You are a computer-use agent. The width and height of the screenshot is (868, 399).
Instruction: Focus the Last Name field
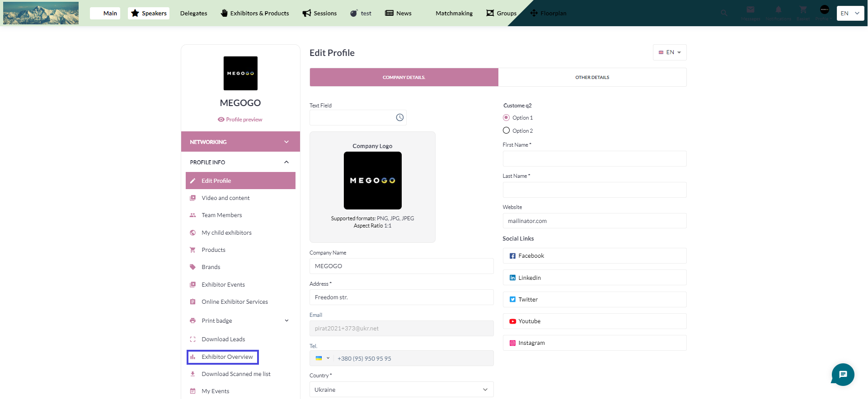click(595, 190)
